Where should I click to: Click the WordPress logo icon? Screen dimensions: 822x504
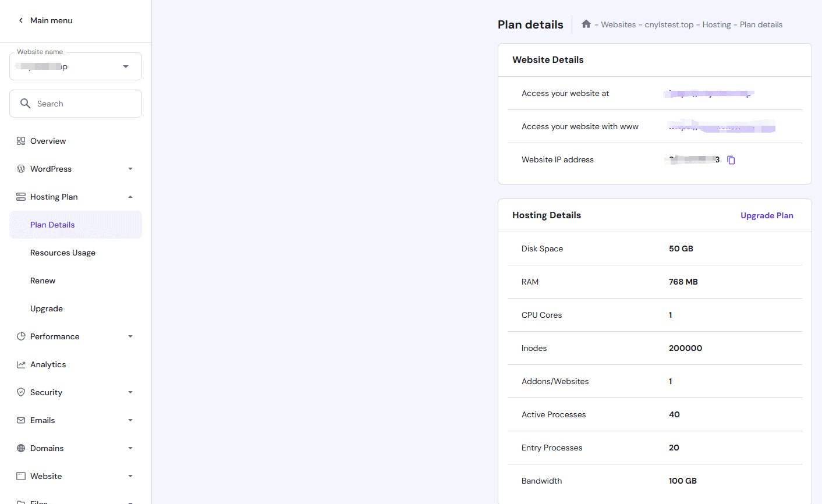click(x=21, y=169)
